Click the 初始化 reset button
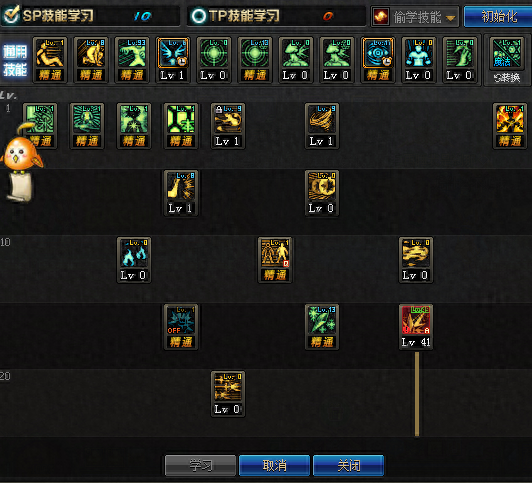 click(498, 16)
